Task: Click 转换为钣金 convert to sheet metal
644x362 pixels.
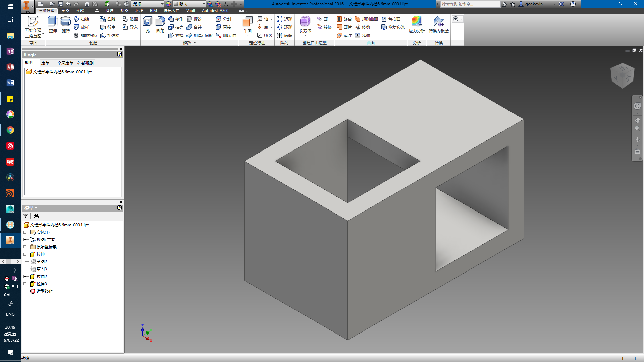Action: pos(438,22)
